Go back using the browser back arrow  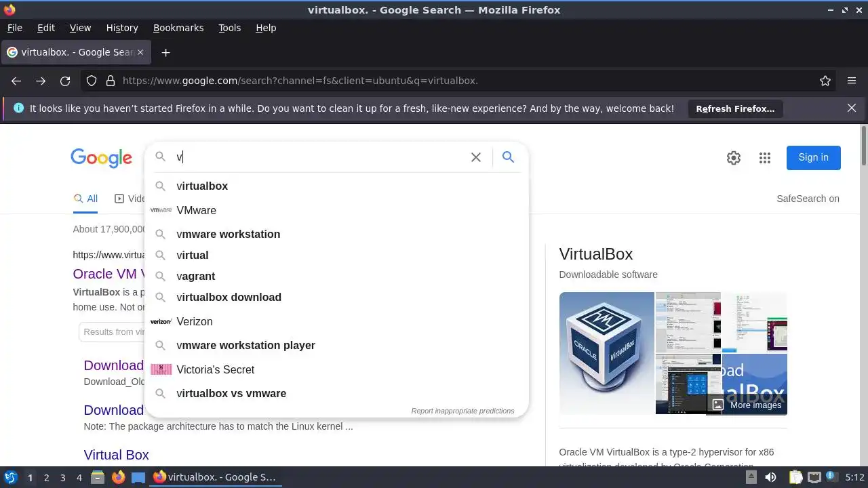click(16, 81)
